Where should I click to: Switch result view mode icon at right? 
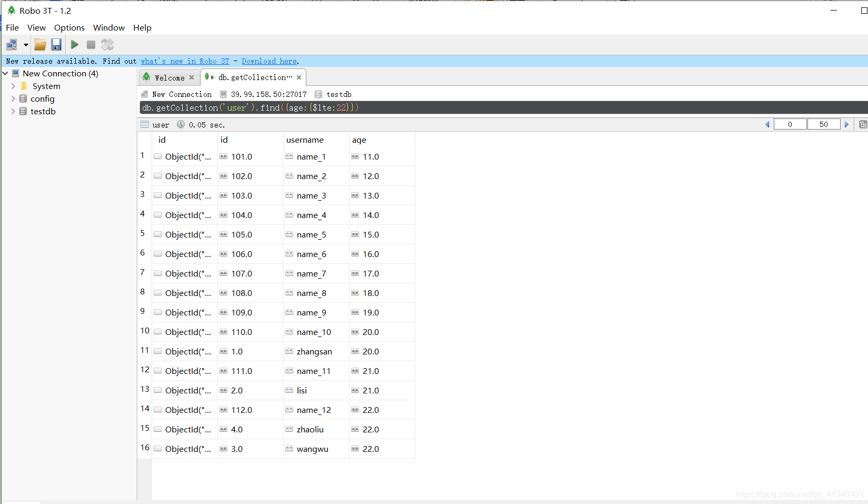pyautogui.click(x=863, y=124)
